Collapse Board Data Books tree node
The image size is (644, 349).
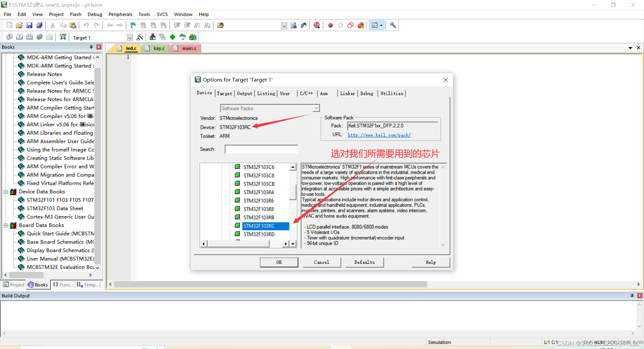tap(6, 225)
